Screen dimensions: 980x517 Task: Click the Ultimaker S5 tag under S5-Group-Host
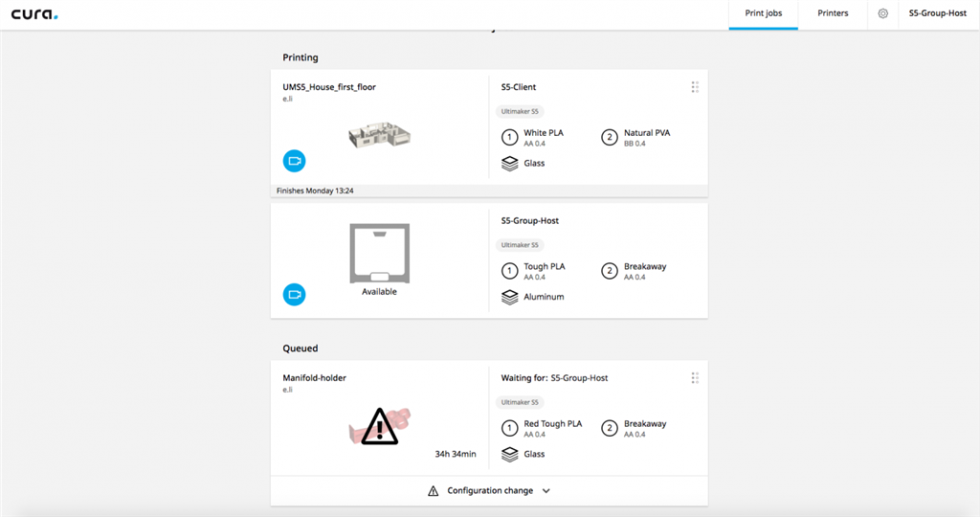click(523, 245)
